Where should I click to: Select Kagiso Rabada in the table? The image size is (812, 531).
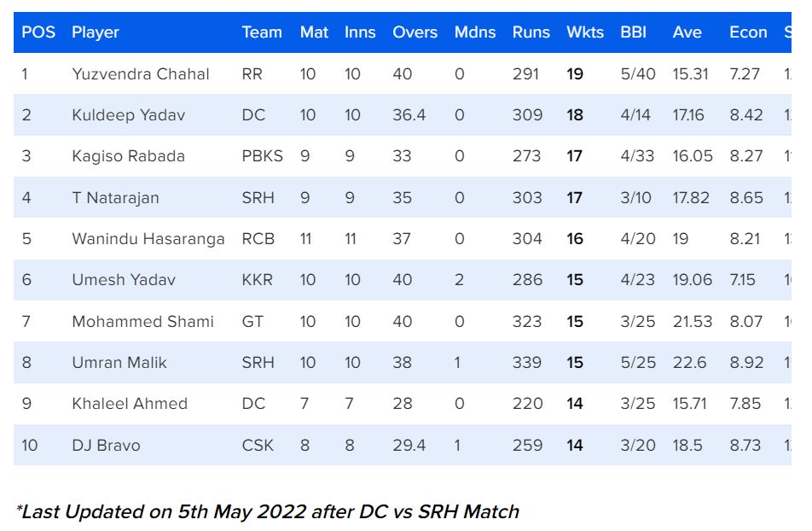[128, 156]
